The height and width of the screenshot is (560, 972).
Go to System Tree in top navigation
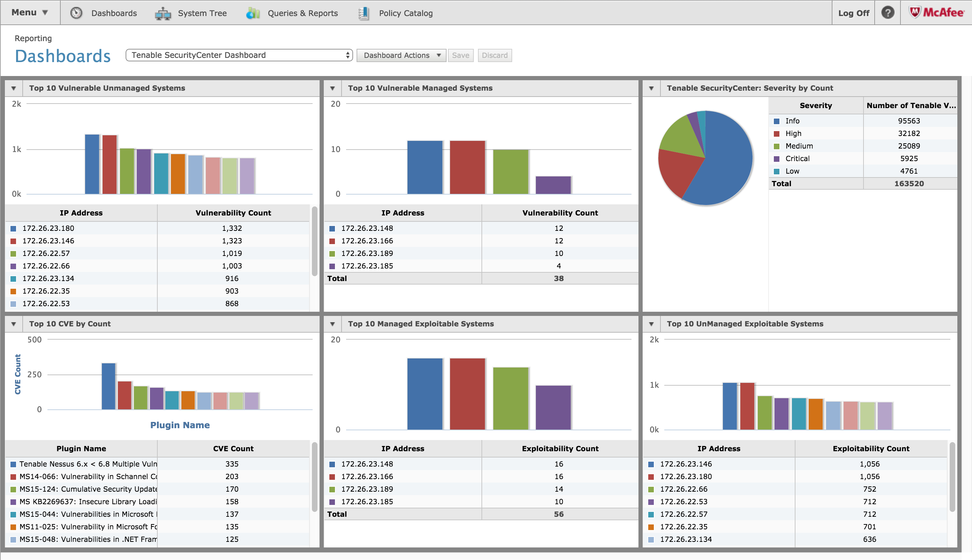coord(202,13)
